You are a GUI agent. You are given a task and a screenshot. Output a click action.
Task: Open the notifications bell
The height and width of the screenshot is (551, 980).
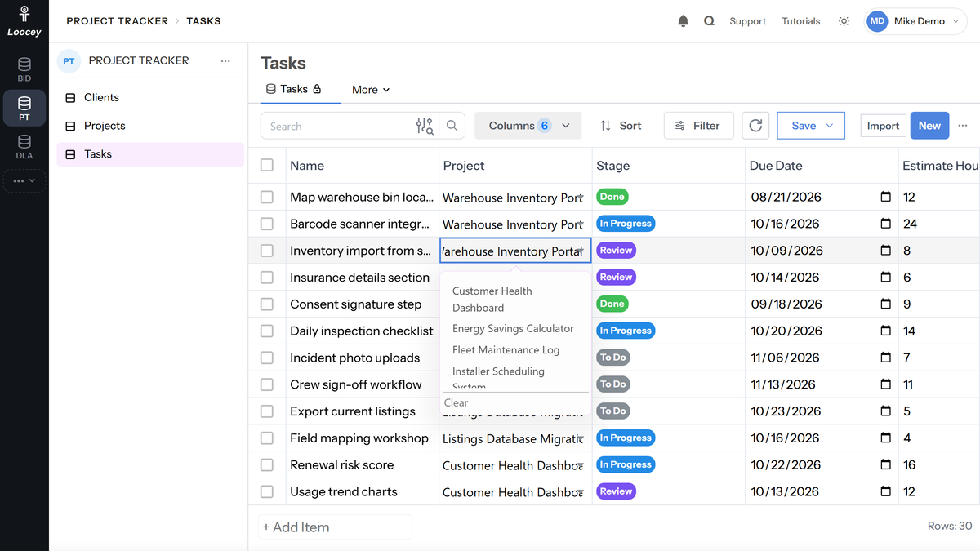684,21
